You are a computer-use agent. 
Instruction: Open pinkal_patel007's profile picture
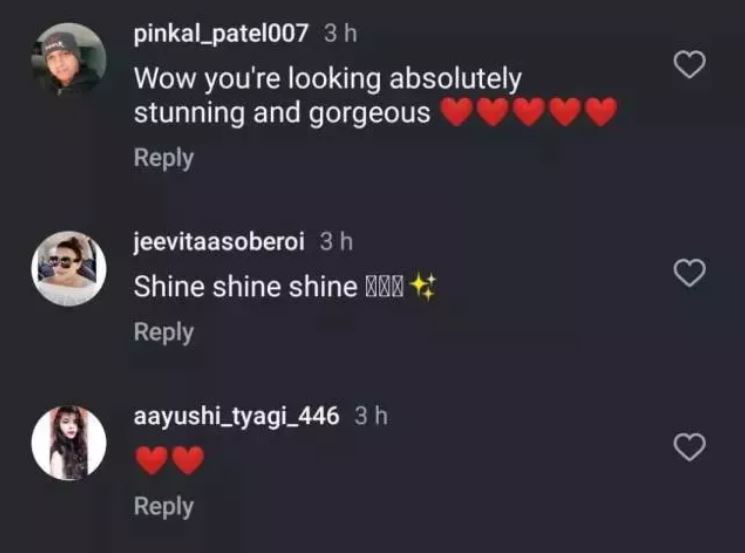point(69,59)
